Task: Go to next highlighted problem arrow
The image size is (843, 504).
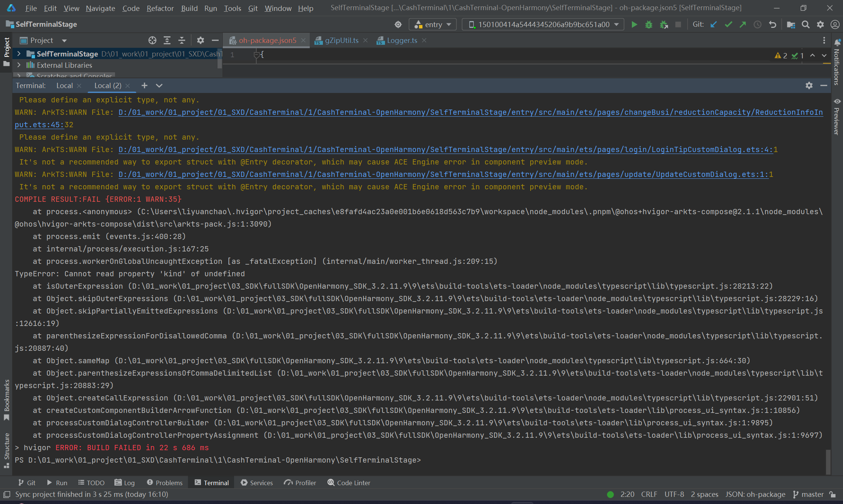Action: point(824,55)
